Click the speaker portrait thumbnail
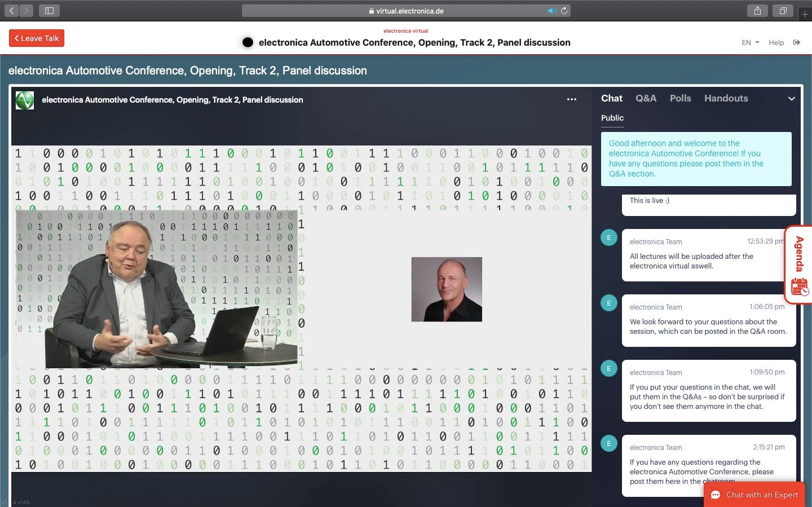Screen dimensions: 812x507 [x=447, y=289]
